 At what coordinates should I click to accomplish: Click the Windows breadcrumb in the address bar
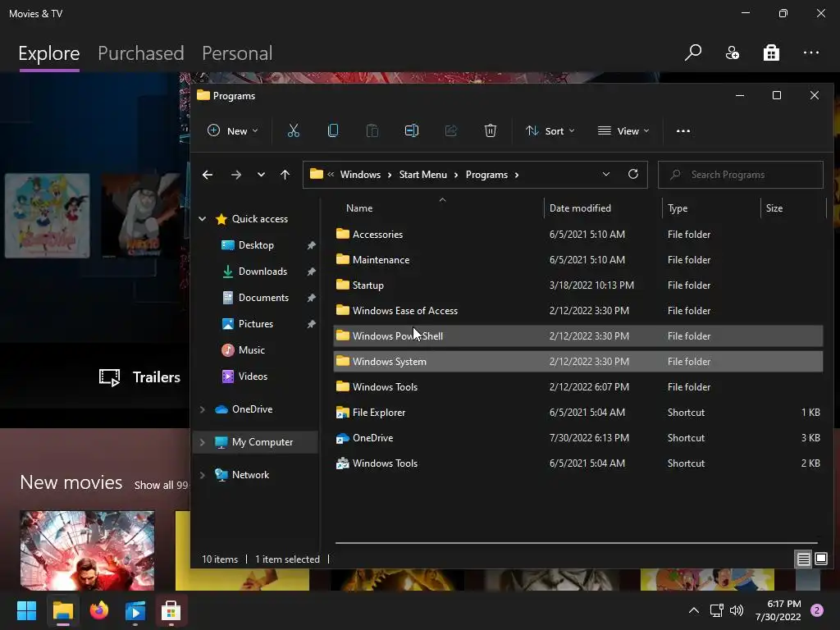click(361, 175)
